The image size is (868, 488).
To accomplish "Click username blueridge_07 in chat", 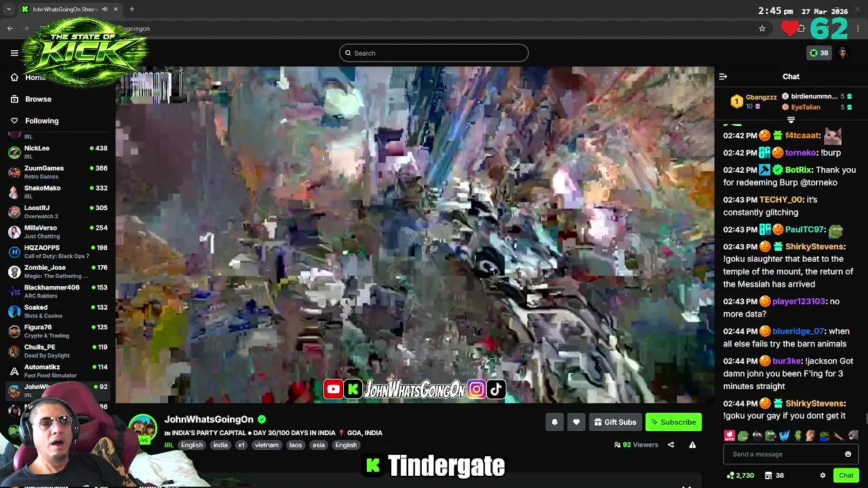I will [798, 331].
